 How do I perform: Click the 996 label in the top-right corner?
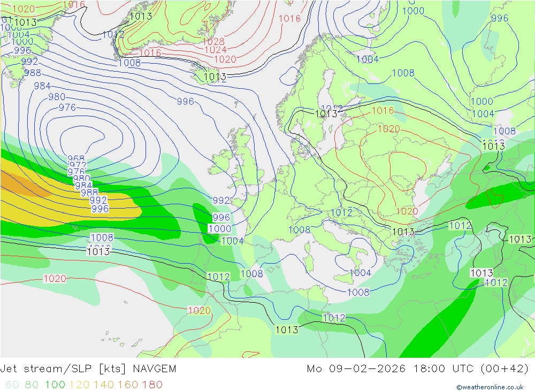click(x=500, y=18)
